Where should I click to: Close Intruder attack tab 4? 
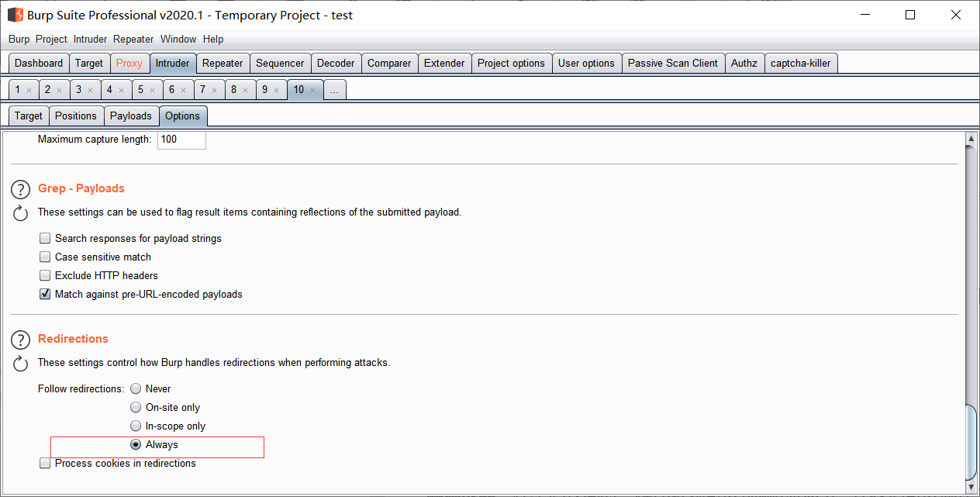(121, 90)
